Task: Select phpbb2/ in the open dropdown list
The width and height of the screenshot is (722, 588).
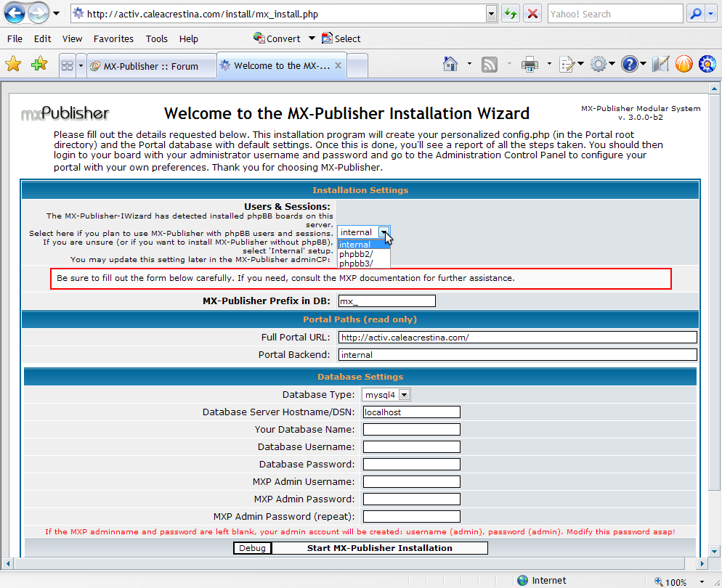Action: click(x=355, y=254)
